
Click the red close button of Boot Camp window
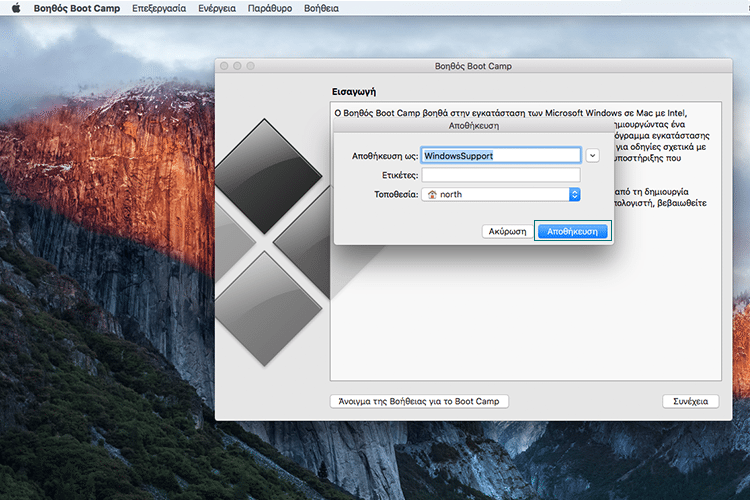224,66
